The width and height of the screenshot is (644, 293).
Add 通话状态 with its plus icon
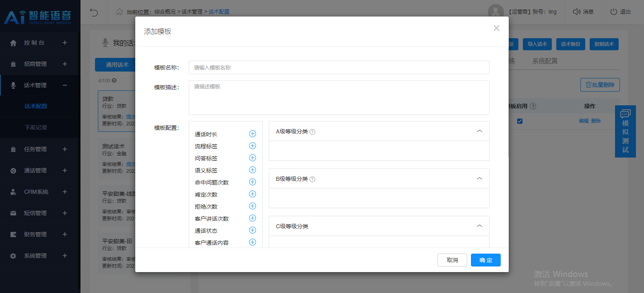(x=252, y=230)
